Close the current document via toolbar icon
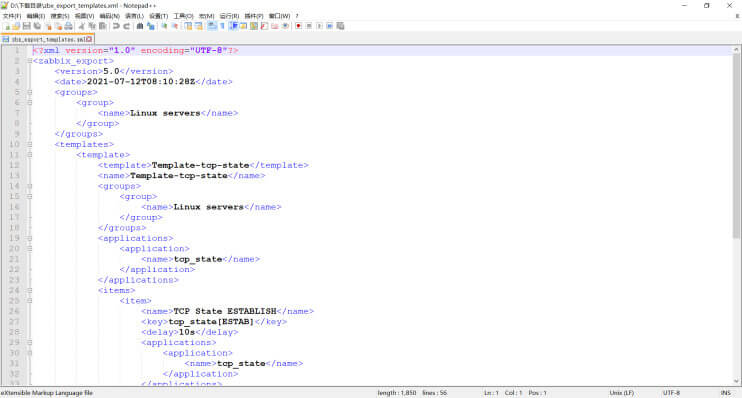Image resolution: width=742 pixels, height=398 pixels. point(48,26)
